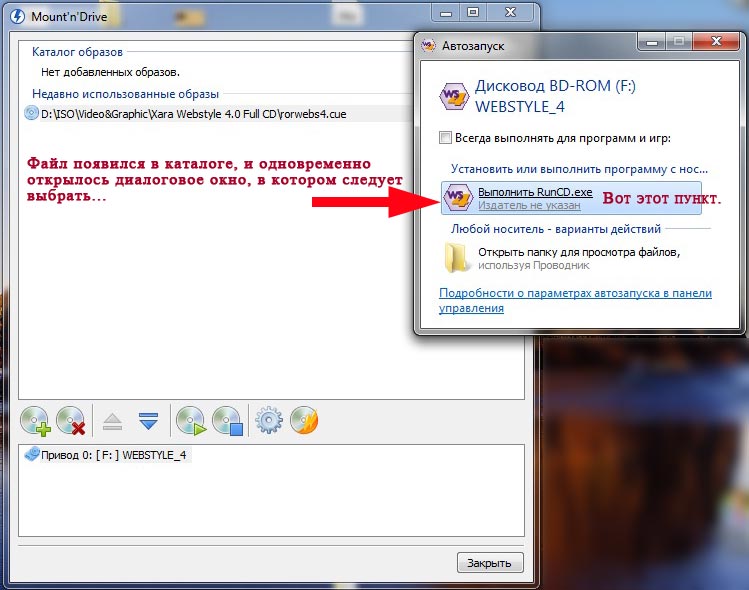Open AutoPlay settings details link
This screenshot has width=749, height=590.
[575, 300]
